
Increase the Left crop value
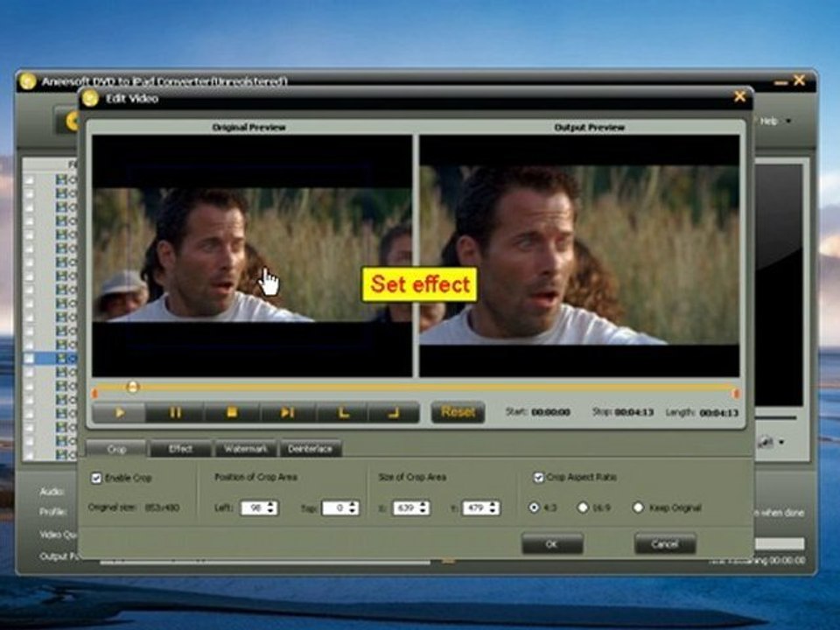coord(271,505)
